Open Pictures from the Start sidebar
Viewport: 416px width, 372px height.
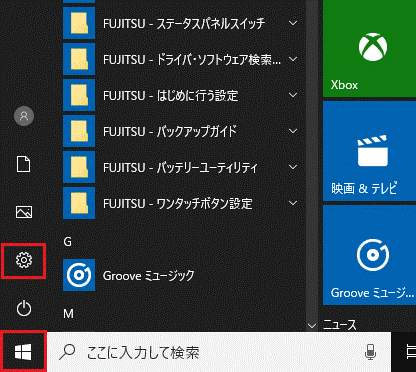[24, 212]
